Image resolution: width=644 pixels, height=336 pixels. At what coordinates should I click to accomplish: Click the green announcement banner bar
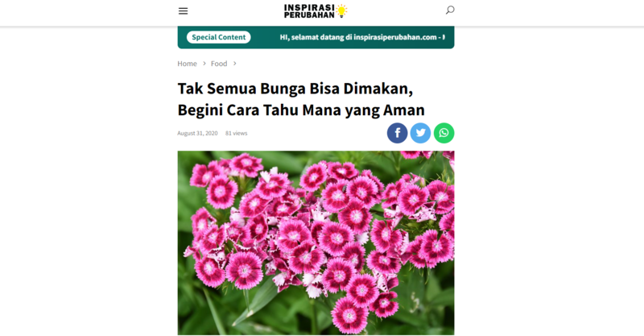click(316, 37)
